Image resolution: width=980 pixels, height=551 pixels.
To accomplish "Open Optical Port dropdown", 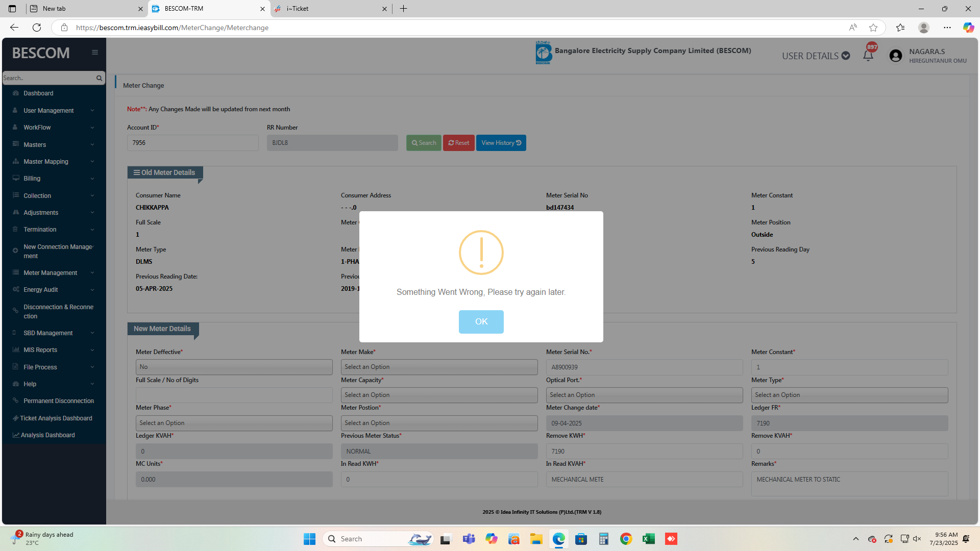I will 644,395.
